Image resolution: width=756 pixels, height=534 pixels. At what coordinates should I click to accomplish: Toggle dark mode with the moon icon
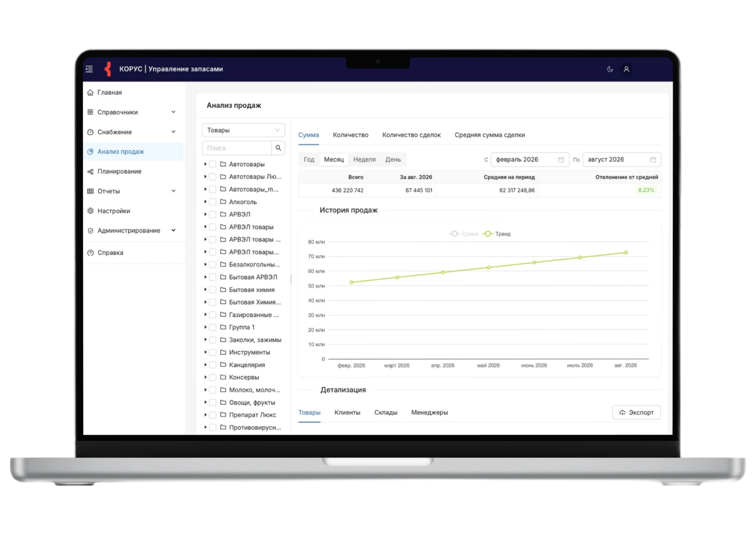(x=610, y=69)
